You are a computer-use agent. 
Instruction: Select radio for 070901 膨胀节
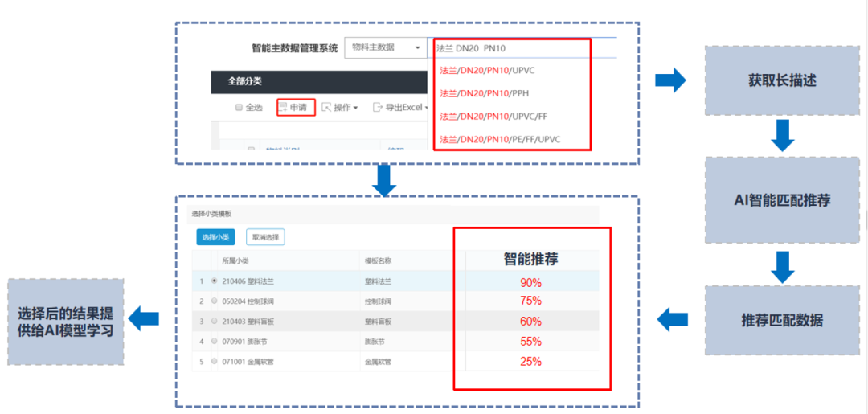click(x=215, y=341)
